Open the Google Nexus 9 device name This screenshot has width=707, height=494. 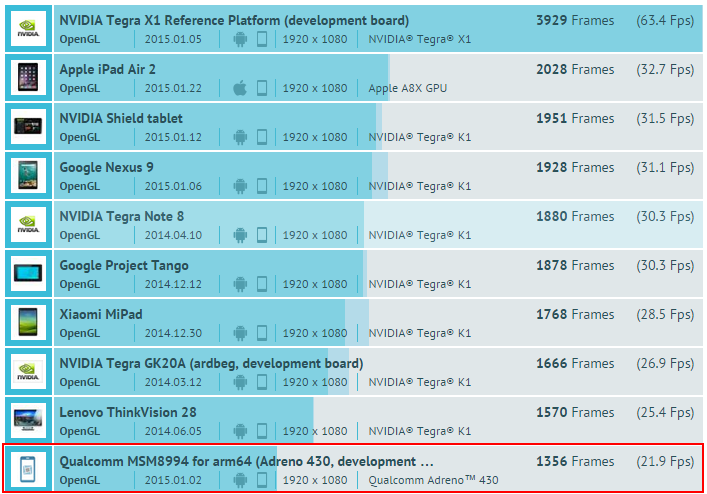[106, 168]
